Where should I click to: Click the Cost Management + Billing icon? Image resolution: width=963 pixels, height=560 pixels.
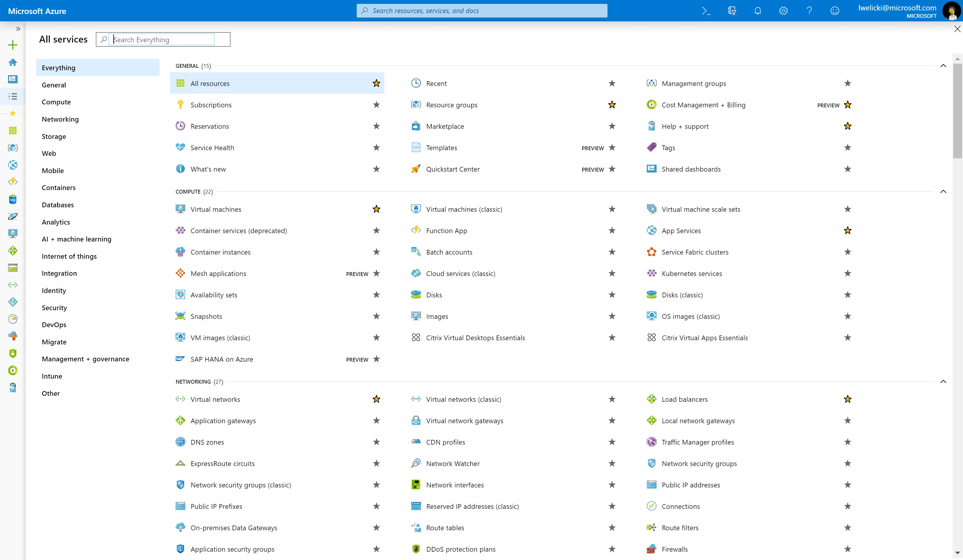[x=652, y=105]
